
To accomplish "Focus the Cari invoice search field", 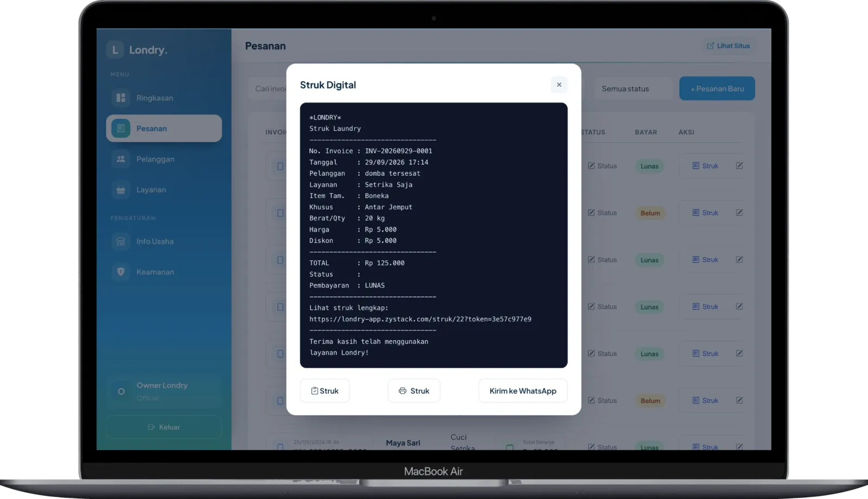I will click(268, 88).
